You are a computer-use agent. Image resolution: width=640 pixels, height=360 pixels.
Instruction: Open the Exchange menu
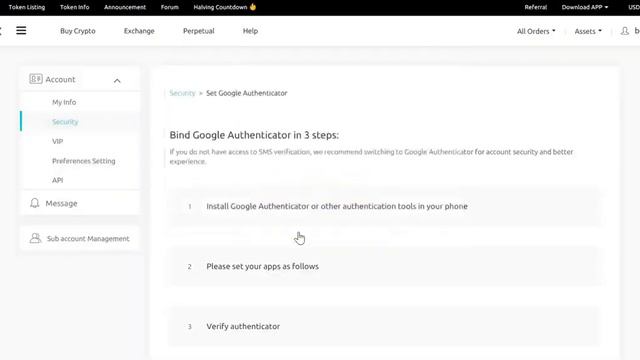(139, 31)
